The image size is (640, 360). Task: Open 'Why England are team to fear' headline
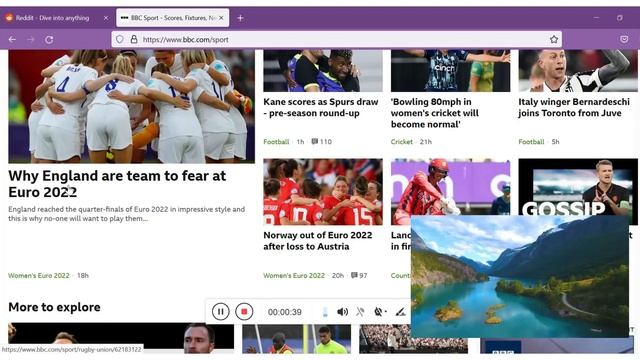point(117,184)
